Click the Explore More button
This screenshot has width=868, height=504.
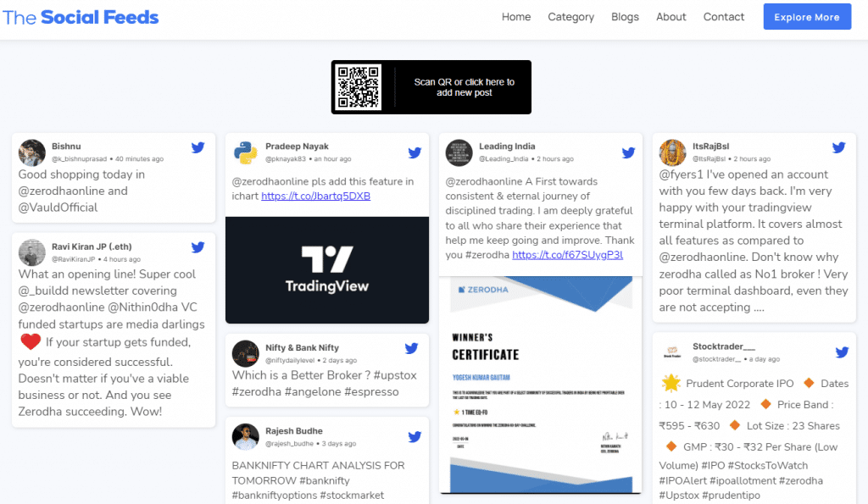pyautogui.click(x=806, y=16)
